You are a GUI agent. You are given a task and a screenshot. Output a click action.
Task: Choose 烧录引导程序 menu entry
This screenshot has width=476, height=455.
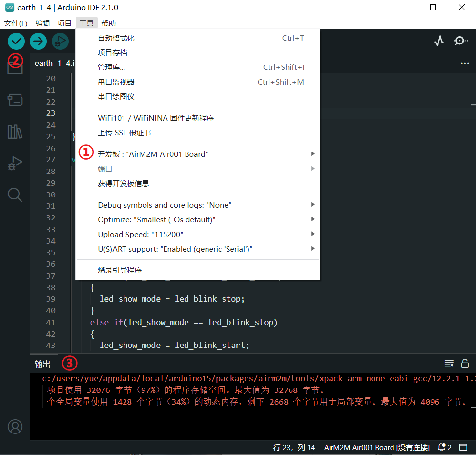(x=120, y=270)
